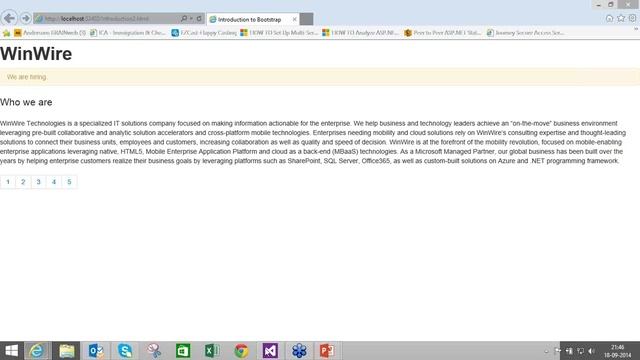Image resolution: width=640 pixels, height=360 pixels.
Task: Refresh the page with reload icon
Action: (x=199, y=18)
